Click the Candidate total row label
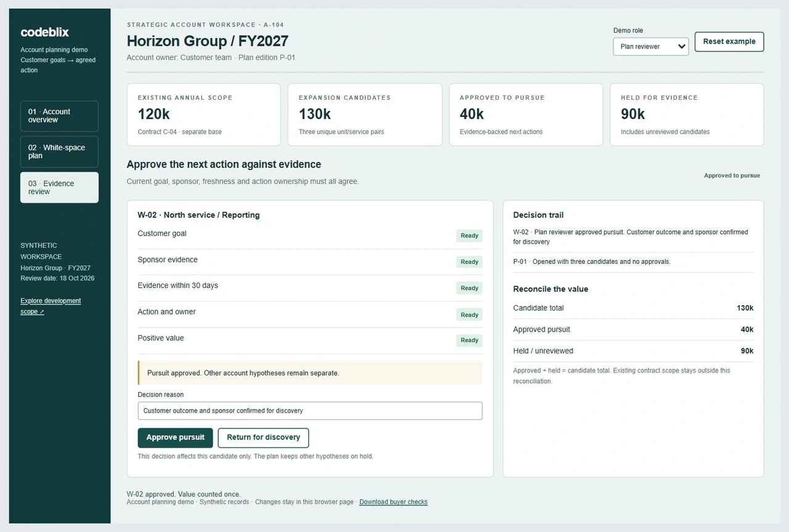Screen dimensions: 789x532 (x=538, y=308)
